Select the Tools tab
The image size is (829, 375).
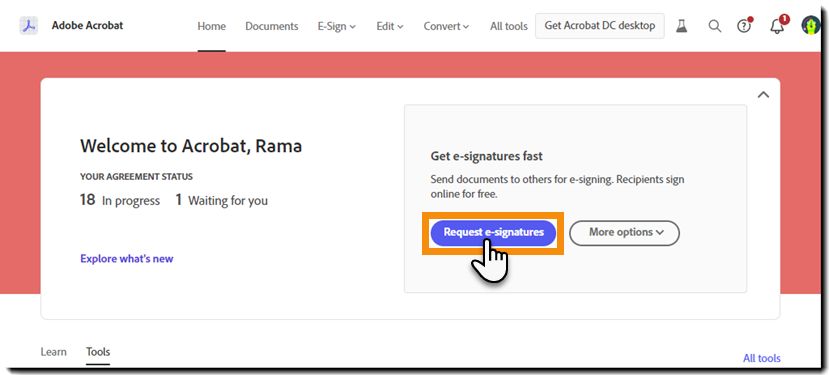pyautogui.click(x=98, y=352)
